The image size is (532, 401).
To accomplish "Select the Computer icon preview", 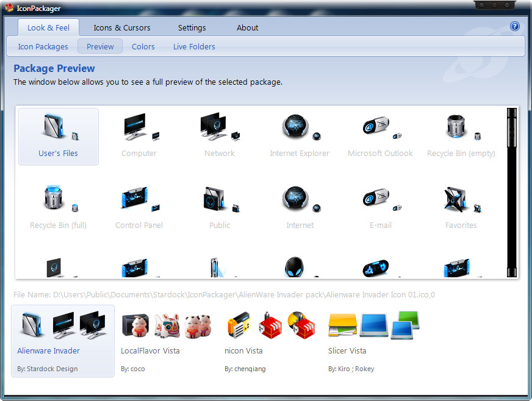I will click(139, 137).
